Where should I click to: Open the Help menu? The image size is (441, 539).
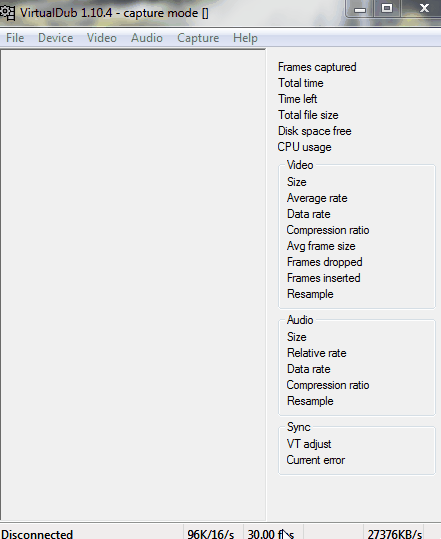[x=245, y=38]
